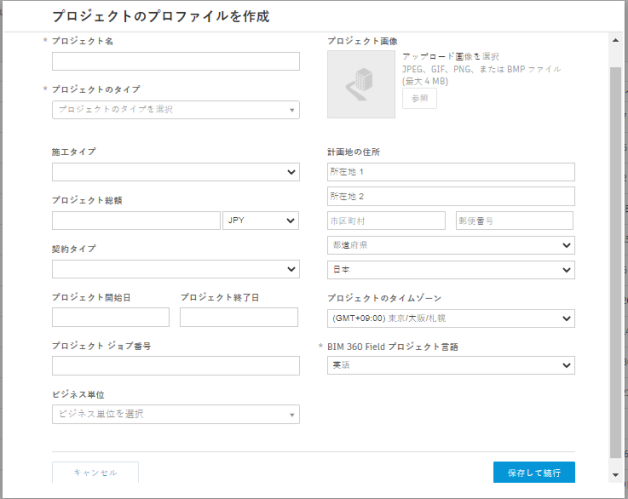
Task: Click the プロジェクト終了日 date field
Action: click(x=239, y=317)
